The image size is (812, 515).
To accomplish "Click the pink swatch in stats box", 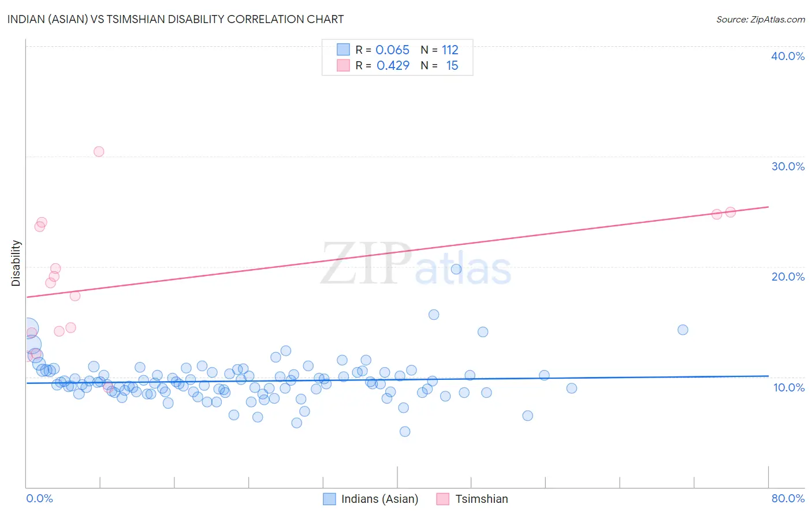I will (x=343, y=65).
